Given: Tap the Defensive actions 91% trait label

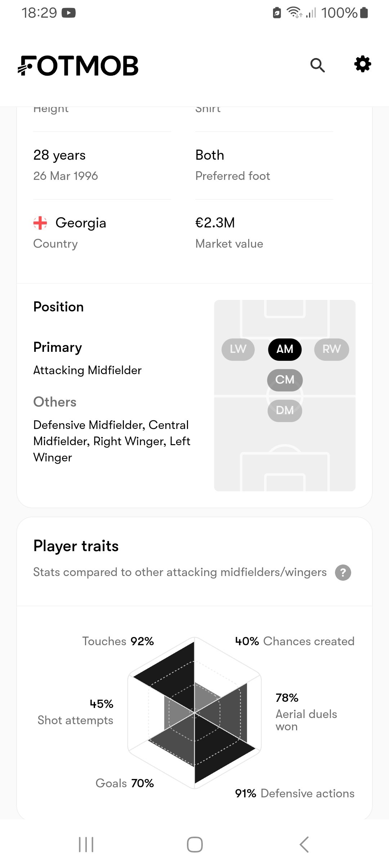Looking at the screenshot, I should pos(295,793).
